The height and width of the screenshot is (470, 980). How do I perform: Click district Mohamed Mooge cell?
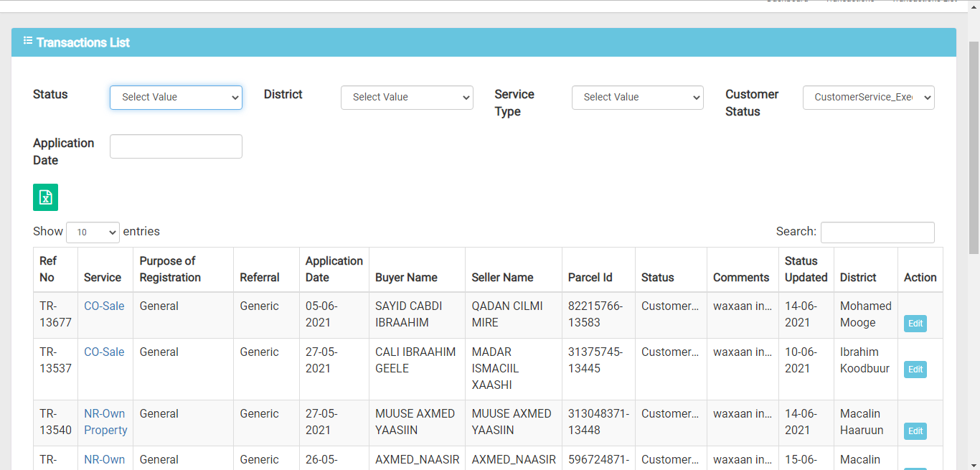[x=866, y=314]
